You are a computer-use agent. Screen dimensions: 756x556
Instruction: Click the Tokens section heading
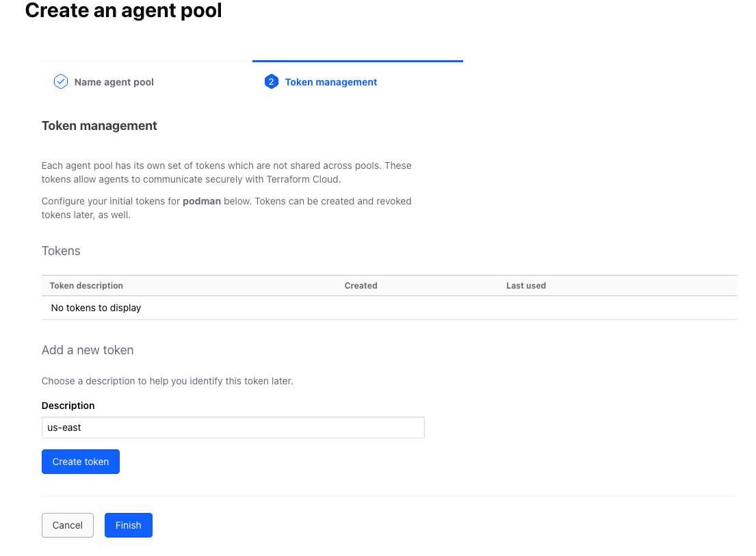pyautogui.click(x=61, y=251)
